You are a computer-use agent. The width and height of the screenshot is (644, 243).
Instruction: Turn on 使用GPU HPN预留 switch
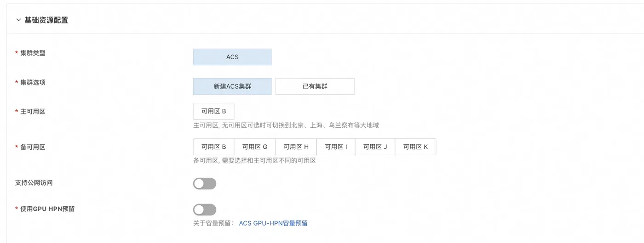pyautogui.click(x=205, y=210)
